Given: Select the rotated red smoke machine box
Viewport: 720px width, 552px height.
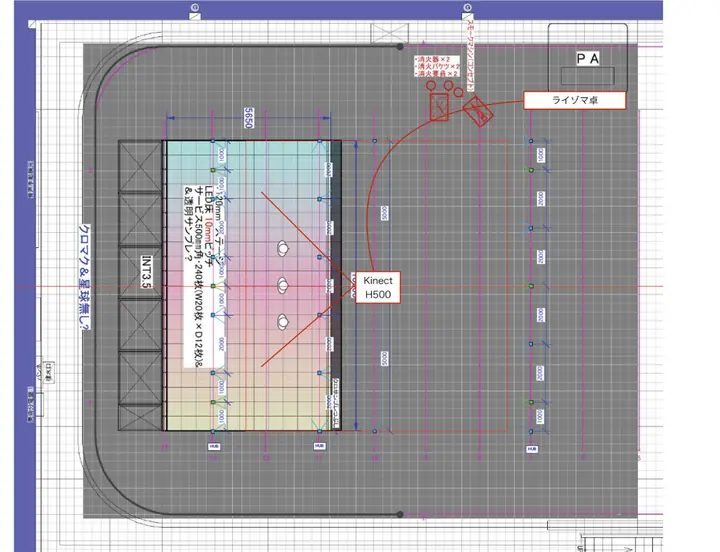Looking at the screenshot, I should (x=477, y=109).
